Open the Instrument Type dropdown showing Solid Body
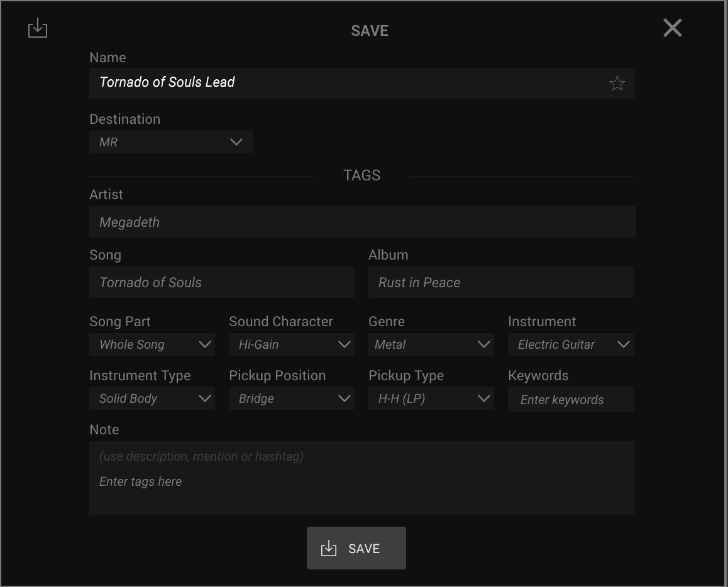Image resolution: width=728 pixels, height=587 pixels. [152, 398]
